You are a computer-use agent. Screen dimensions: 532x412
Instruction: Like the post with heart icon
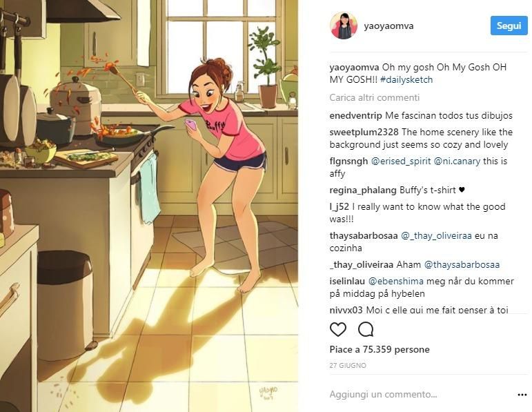click(338, 330)
